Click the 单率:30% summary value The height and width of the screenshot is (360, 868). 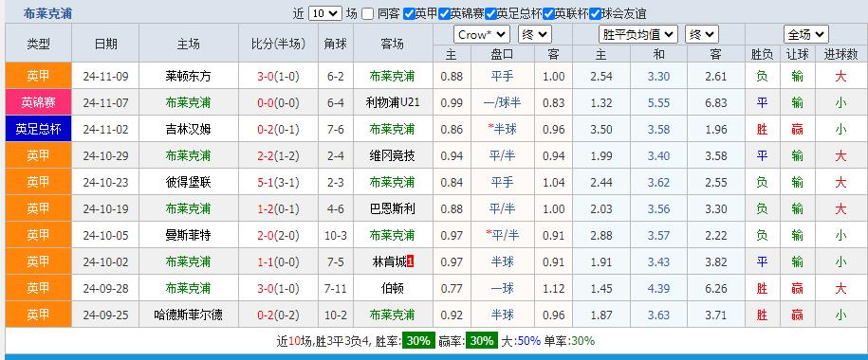[x=569, y=341]
